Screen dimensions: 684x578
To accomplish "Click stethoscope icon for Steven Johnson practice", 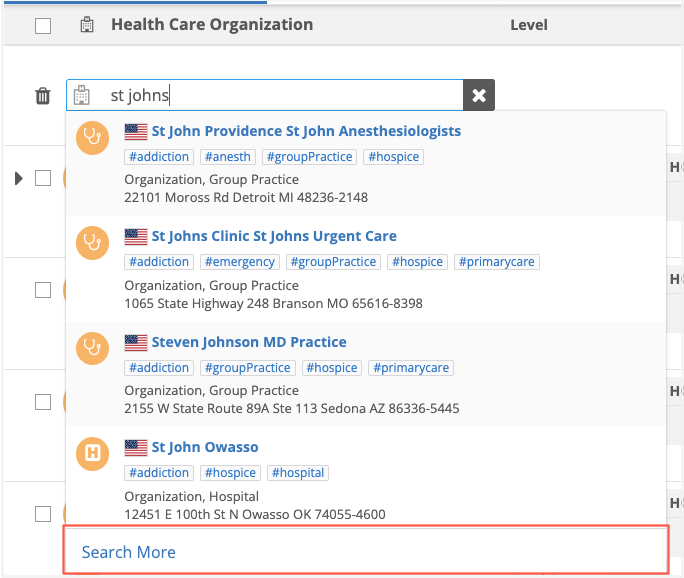I will coord(92,347).
